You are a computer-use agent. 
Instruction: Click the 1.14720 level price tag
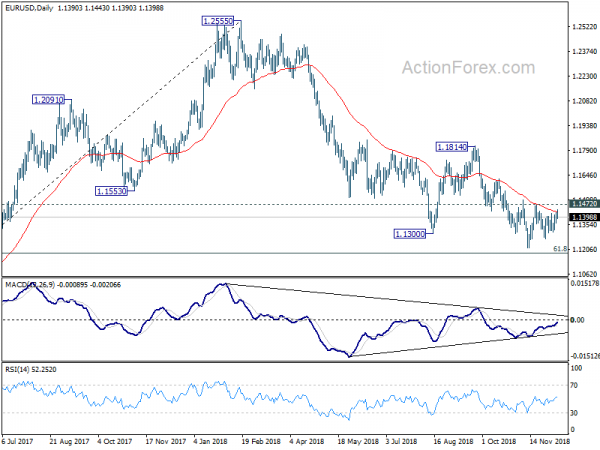pyautogui.click(x=584, y=204)
